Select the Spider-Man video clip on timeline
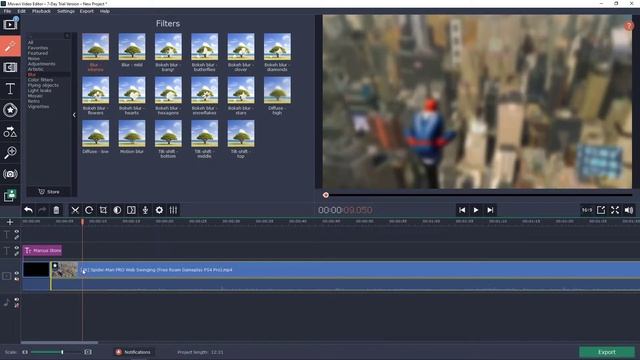Viewport: 640px width, 360px height. (x=345, y=276)
